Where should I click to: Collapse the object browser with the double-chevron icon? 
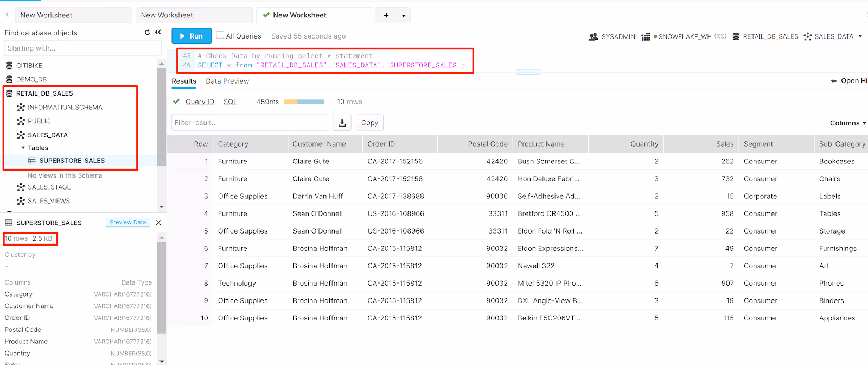158,33
